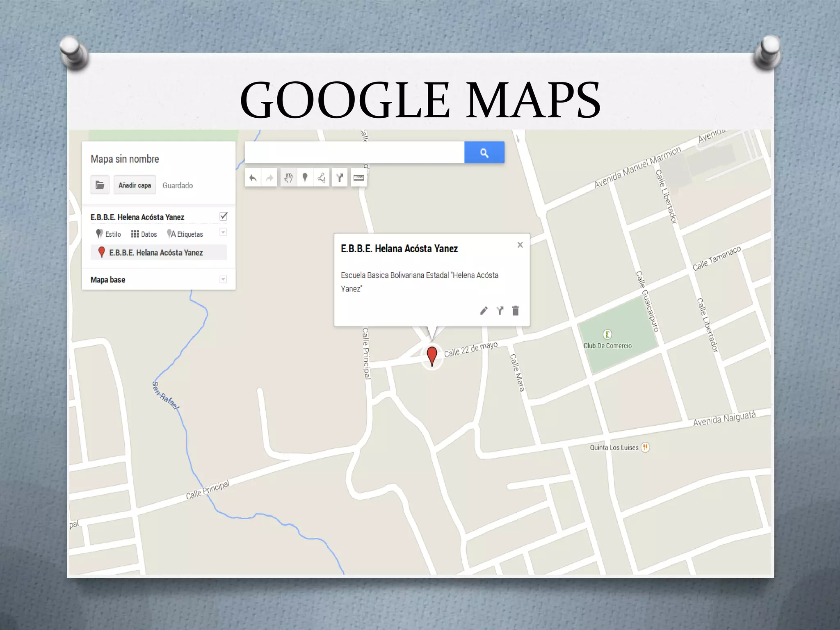This screenshot has height=630, width=840.
Task: Toggle the layer visibility checkbox
Action: coord(224,216)
